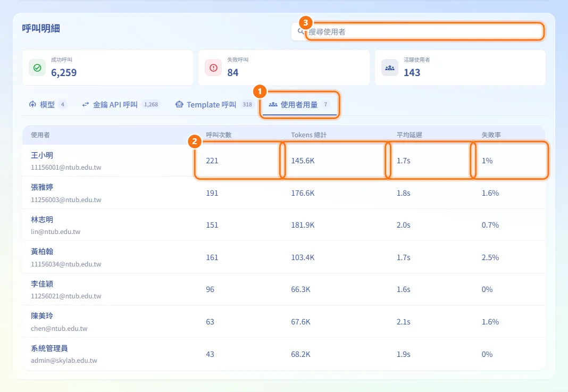Select user 李佳穎

pyautogui.click(x=42, y=283)
